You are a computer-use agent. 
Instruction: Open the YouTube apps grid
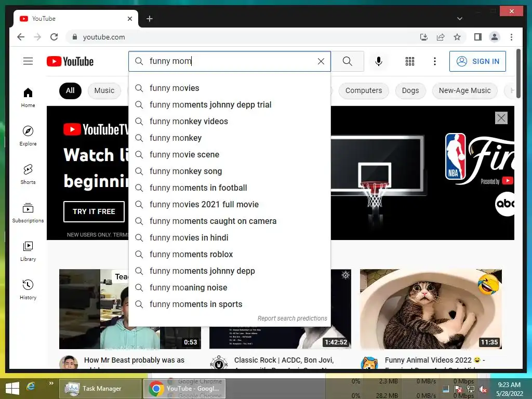[x=410, y=61]
